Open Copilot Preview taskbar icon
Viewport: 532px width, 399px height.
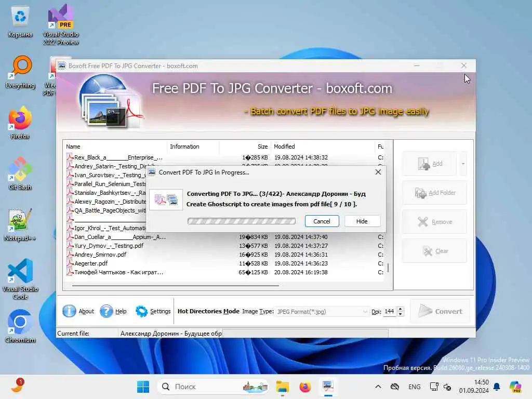pos(516,387)
